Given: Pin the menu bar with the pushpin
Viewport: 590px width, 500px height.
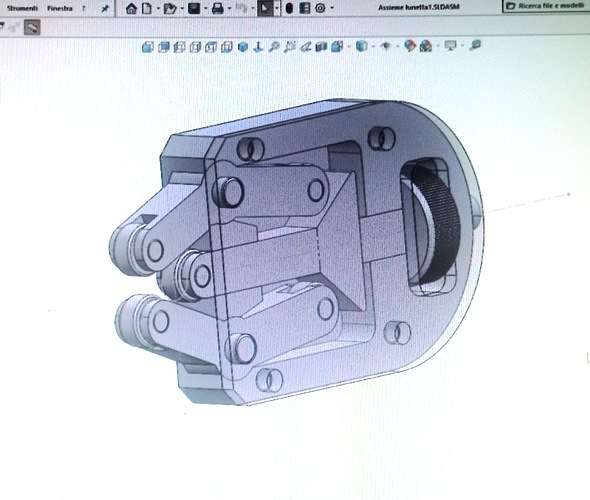Looking at the screenshot, I should pyautogui.click(x=105, y=9).
